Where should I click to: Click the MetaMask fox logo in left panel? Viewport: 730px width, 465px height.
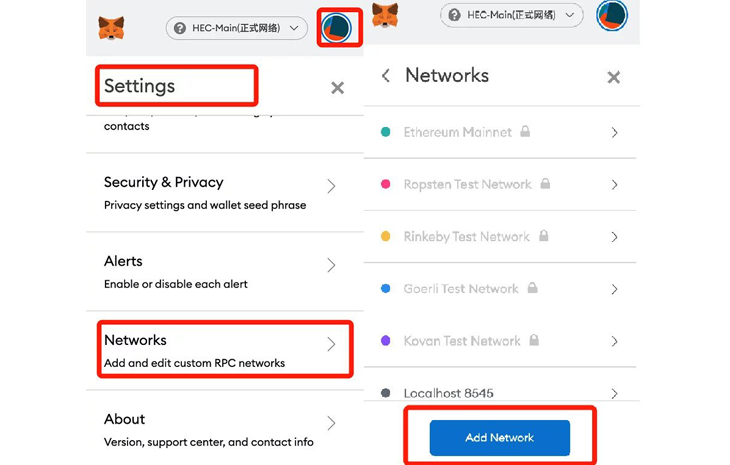click(111, 28)
